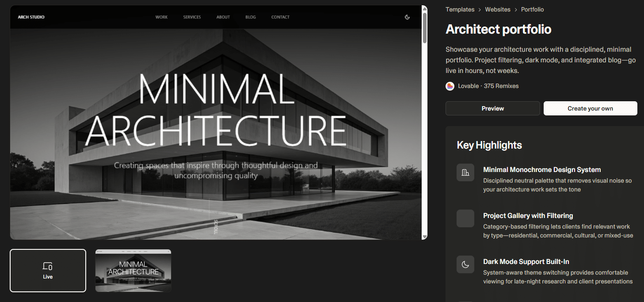This screenshot has width=644, height=302.
Task: Click the Create your own button
Action: click(590, 108)
